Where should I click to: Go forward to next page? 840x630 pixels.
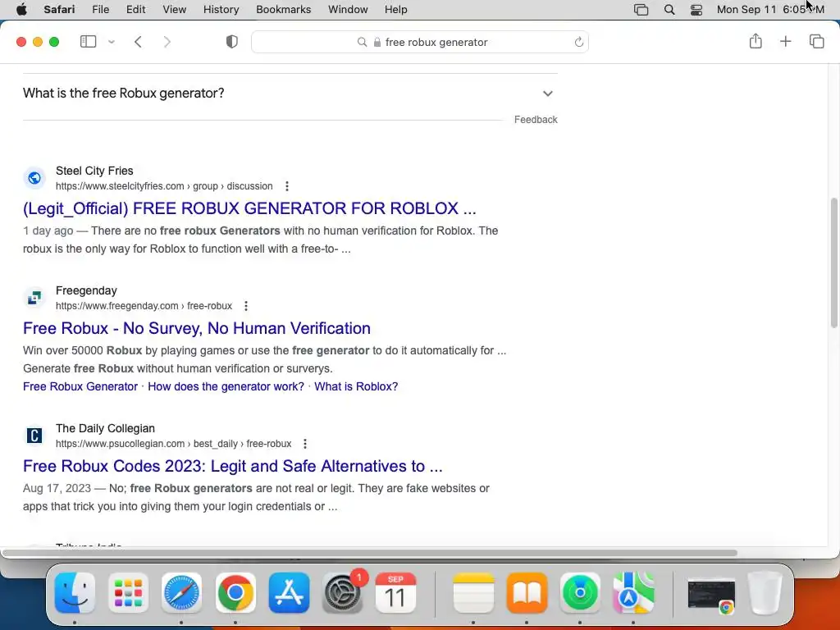pos(167,42)
